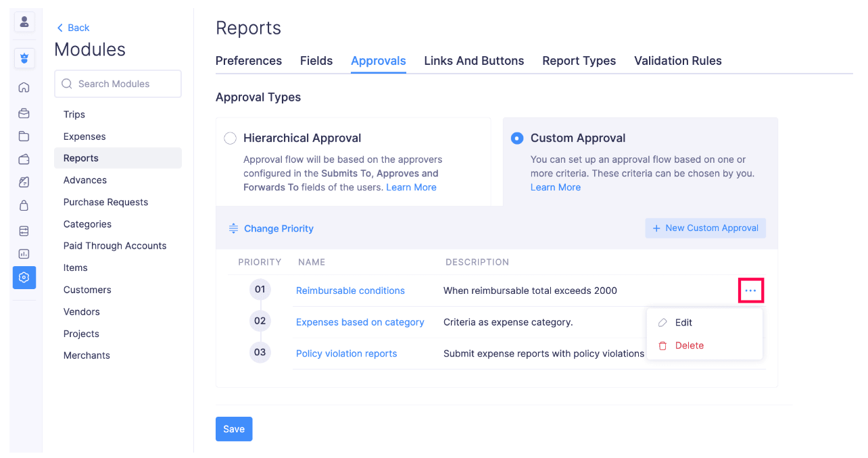Choose Delete from the context menu
The height and width of the screenshot is (458, 868).
point(689,345)
